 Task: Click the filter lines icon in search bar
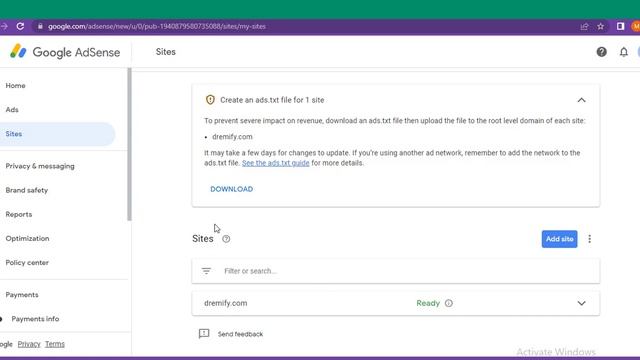tap(206, 271)
